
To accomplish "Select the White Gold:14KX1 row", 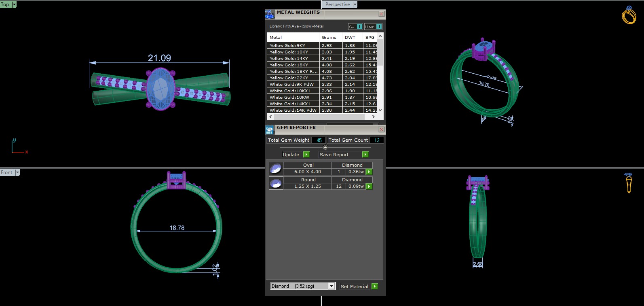I will (x=322, y=104).
